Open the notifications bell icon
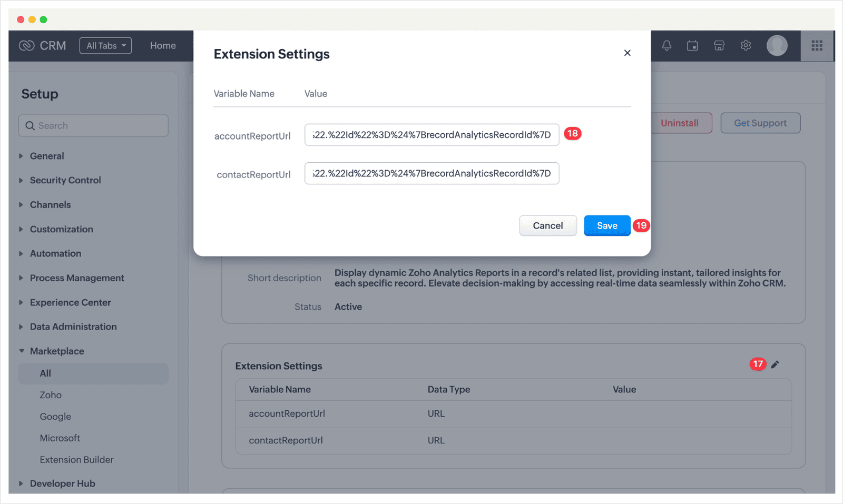This screenshot has width=843, height=504. point(666,46)
